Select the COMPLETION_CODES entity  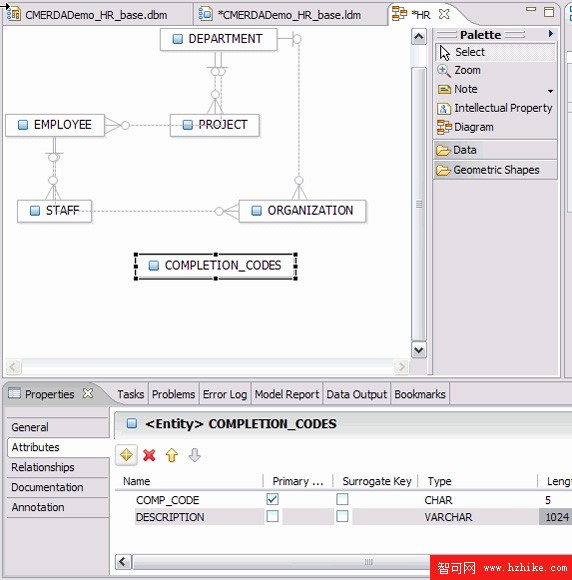(216, 266)
